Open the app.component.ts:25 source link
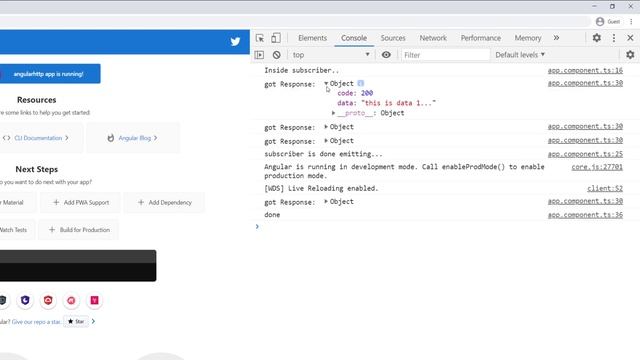The width and height of the screenshot is (640, 360). [x=585, y=154]
